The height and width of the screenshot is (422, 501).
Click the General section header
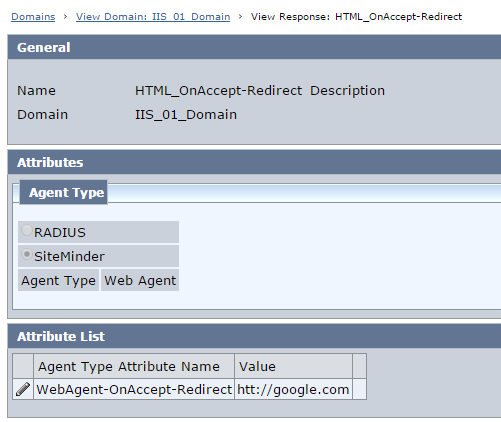(x=254, y=47)
